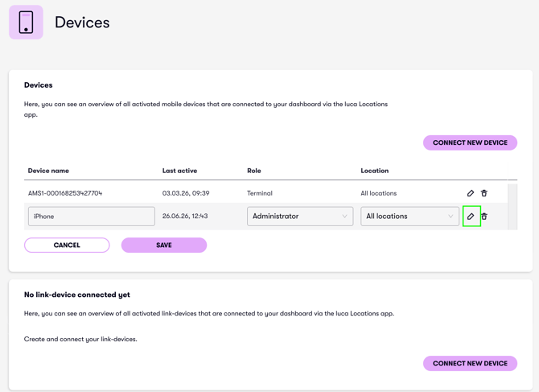Click the iPhone device name input field
The image size is (539, 392).
click(x=92, y=217)
